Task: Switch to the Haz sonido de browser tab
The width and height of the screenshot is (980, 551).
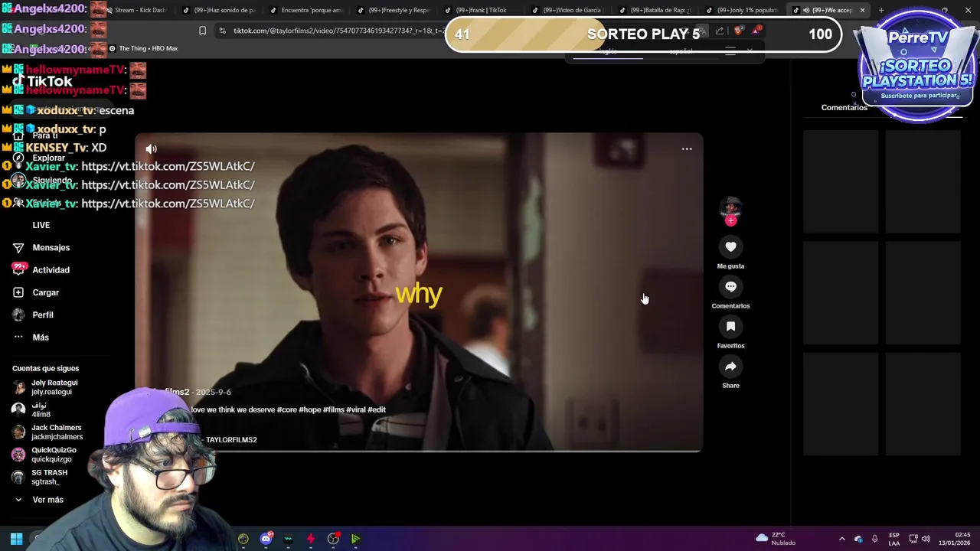Action: (x=218, y=10)
